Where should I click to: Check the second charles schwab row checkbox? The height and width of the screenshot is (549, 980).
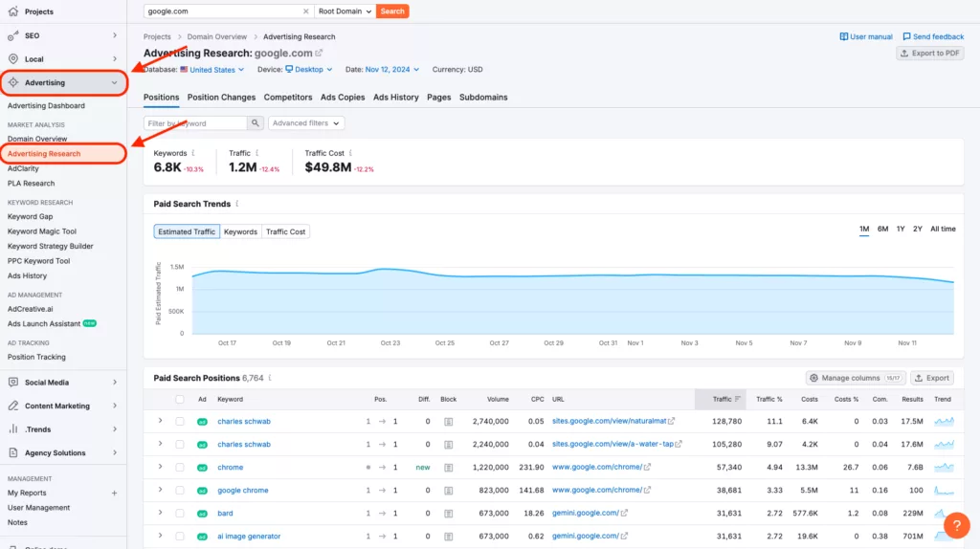coord(179,445)
